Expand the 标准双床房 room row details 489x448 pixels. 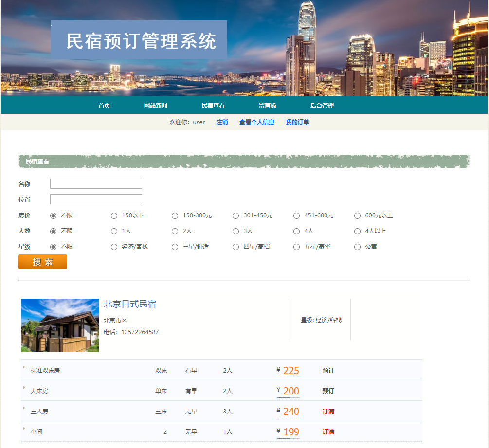22,369
